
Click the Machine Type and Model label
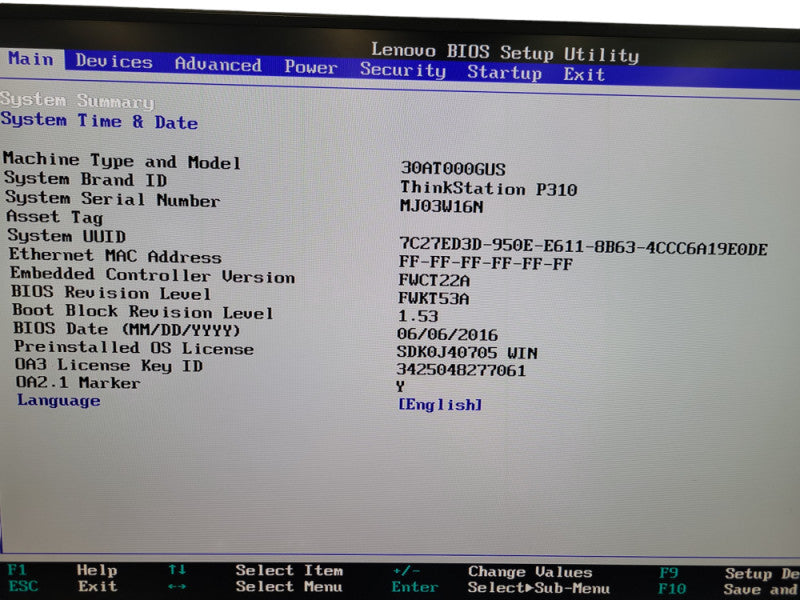[121, 161]
